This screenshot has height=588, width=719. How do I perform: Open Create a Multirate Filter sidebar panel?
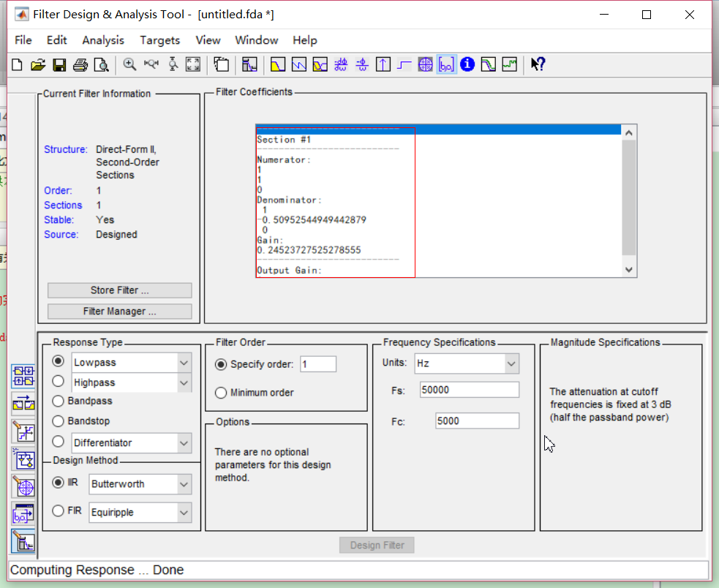23,376
